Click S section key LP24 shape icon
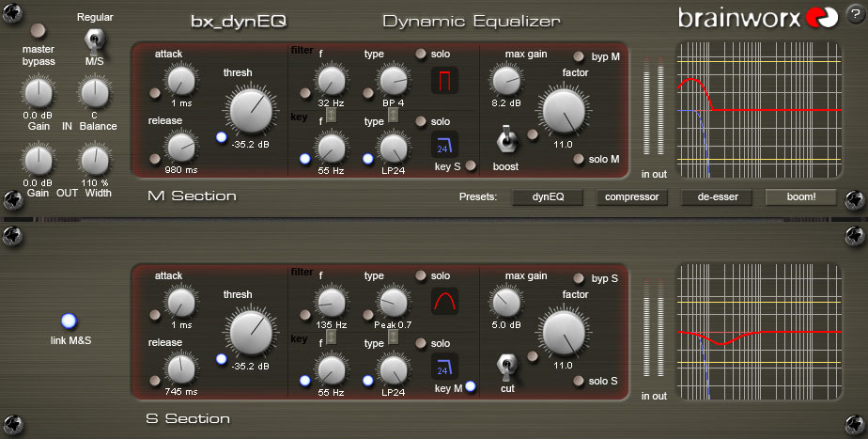The image size is (868, 439). pos(444,367)
